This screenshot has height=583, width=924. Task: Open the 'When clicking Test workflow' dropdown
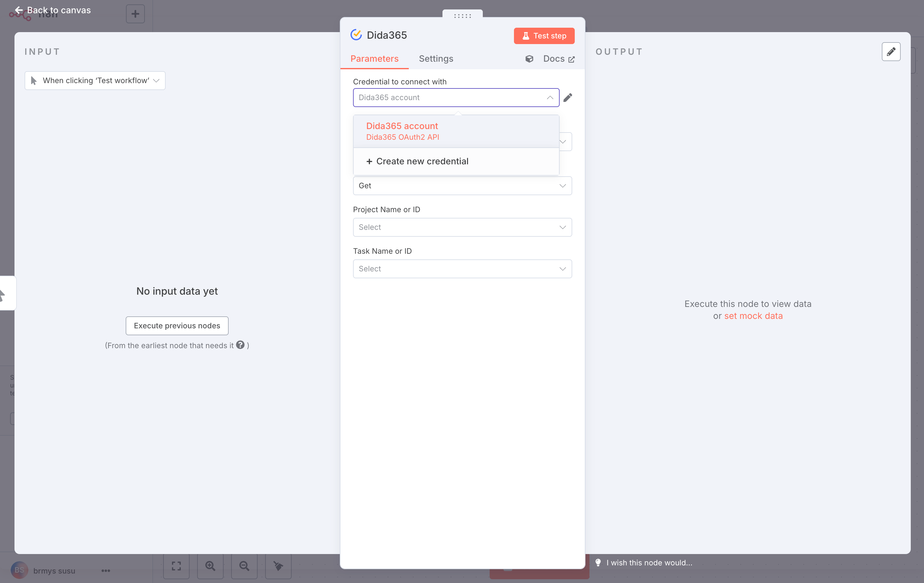pyautogui.click(x=95, y=81)
